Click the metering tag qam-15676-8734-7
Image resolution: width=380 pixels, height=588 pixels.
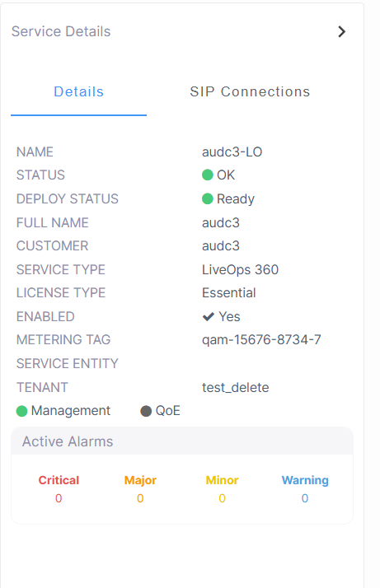point(261,340)
